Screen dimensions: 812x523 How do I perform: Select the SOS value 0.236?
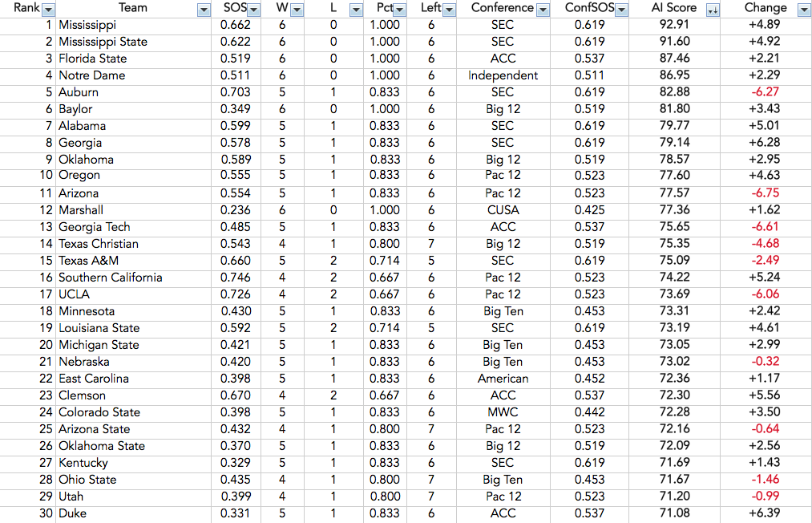pos(235,210)
